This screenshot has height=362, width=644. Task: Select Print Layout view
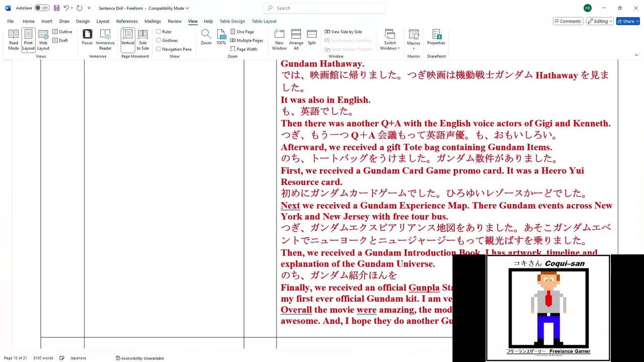pos(28,40)
